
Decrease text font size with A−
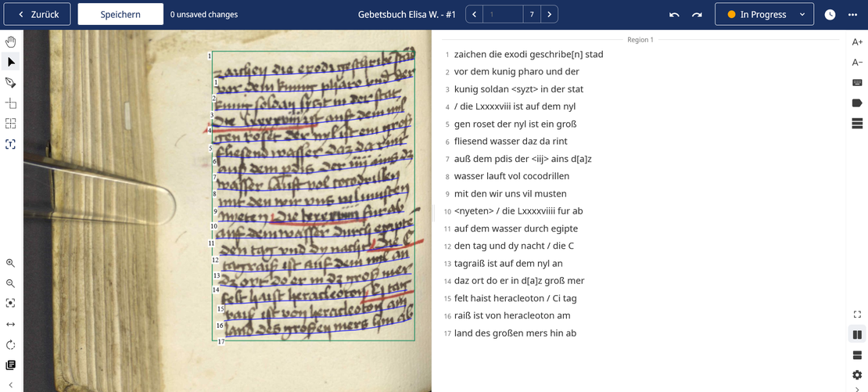857,63
